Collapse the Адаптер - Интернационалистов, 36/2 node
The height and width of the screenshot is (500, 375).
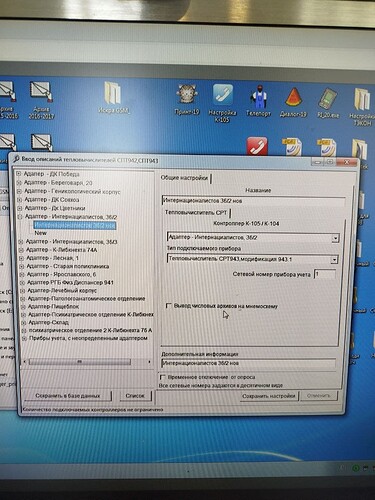(x=20, y=216)
